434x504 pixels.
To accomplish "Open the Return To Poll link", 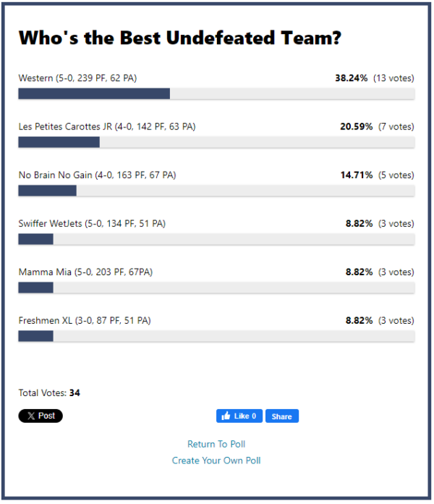I will point(216,444).
